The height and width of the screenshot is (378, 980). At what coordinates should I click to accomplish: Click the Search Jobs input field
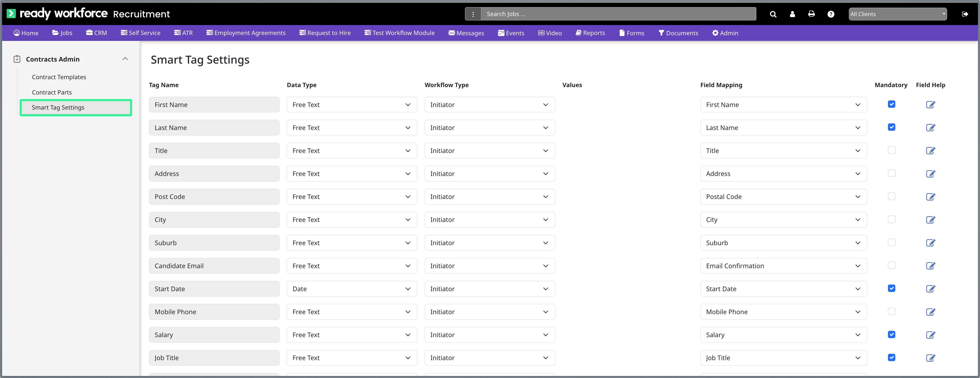[x=618, y=14]
